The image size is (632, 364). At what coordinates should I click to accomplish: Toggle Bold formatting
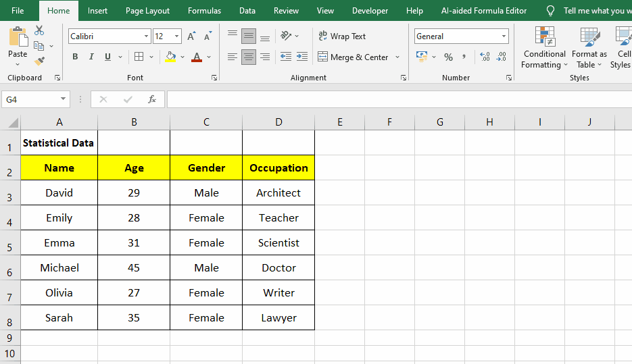coord(75,57)
